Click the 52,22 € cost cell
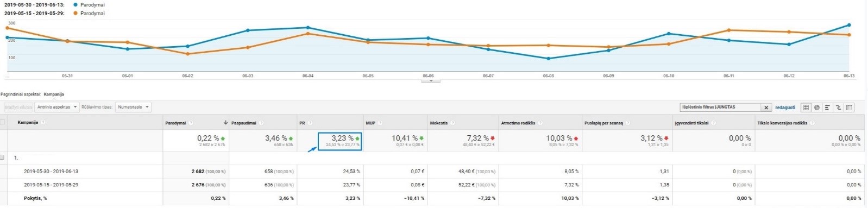 point(467,185)
